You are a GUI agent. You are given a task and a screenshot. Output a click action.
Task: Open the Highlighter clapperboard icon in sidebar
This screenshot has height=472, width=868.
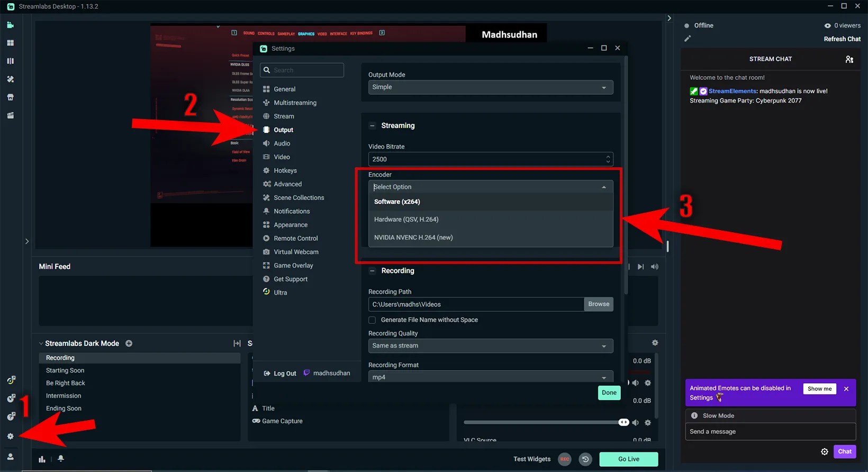[x=10, y=115]
